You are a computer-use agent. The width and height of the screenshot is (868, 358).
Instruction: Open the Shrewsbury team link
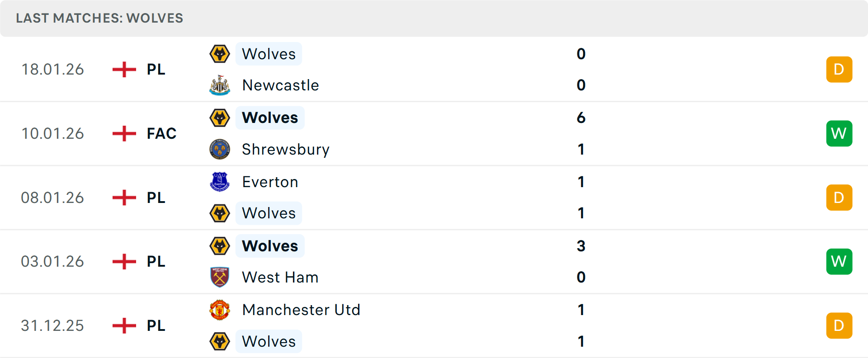click(286, 149)
